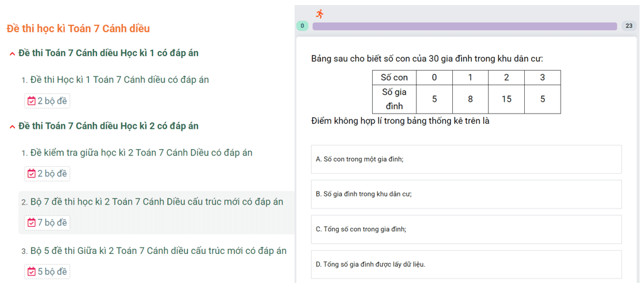Select answer D. Tổng số gia đình được lấy dữ liệu
644x288 pixels.
[466, 264]
